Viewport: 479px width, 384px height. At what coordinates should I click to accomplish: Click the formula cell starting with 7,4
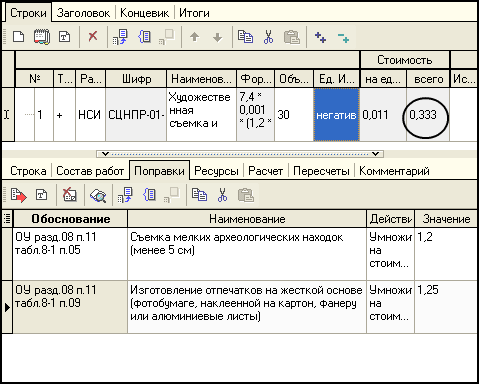(x=255, y=115)
